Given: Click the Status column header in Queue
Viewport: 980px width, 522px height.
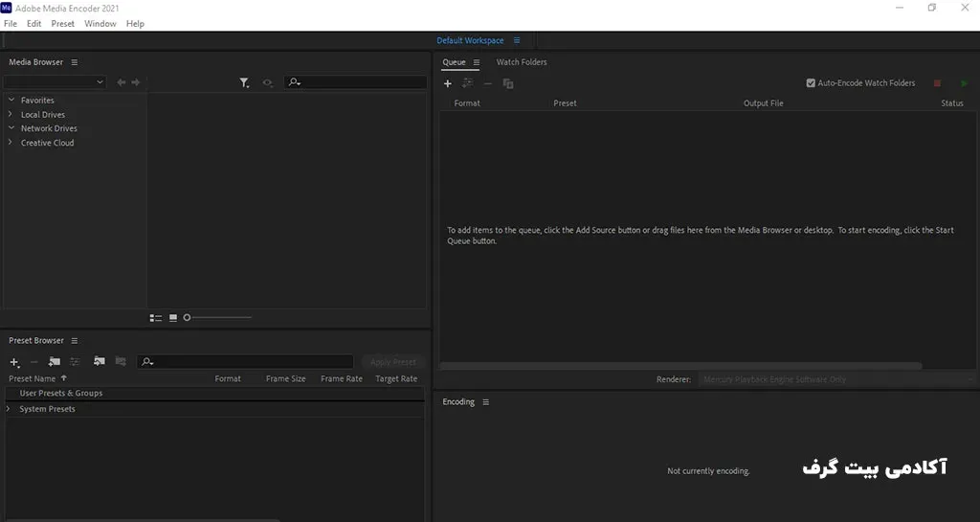Looking at the screenshot, I should pos(952,103).
